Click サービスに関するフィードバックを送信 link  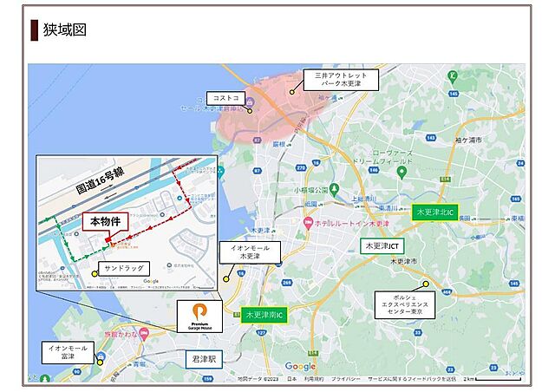411,379
